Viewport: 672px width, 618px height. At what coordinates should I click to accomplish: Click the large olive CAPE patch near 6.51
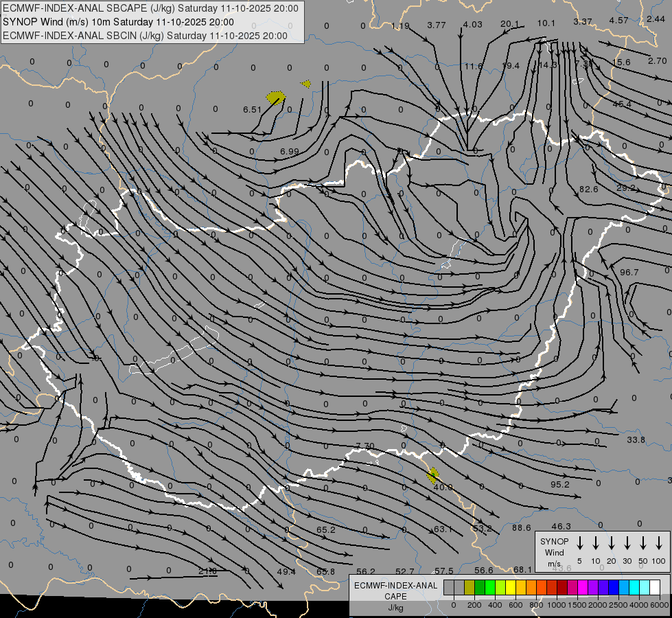click(x=275, y=98)
